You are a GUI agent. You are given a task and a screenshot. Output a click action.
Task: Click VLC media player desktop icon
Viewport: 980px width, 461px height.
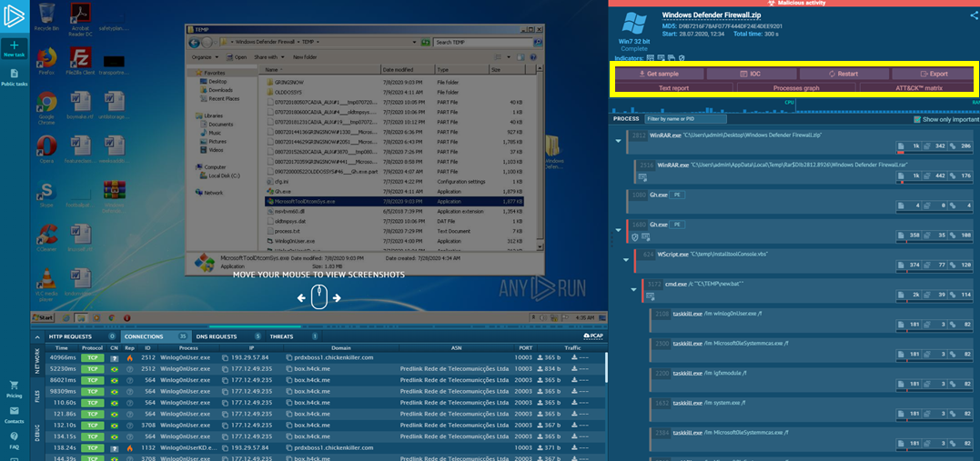tap(46, 285)
